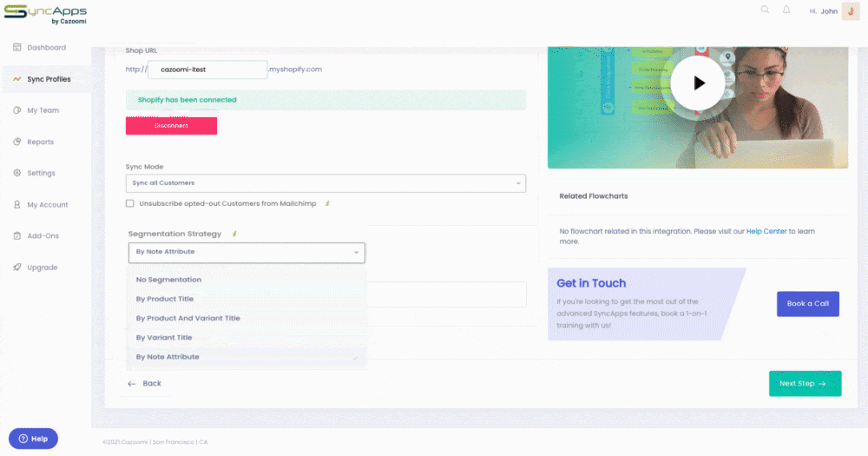The height and width of the screenshot is (456, 868).
Task: Collapse the Segmentation Strategy dropdown
Action: (x=247, y=252)
